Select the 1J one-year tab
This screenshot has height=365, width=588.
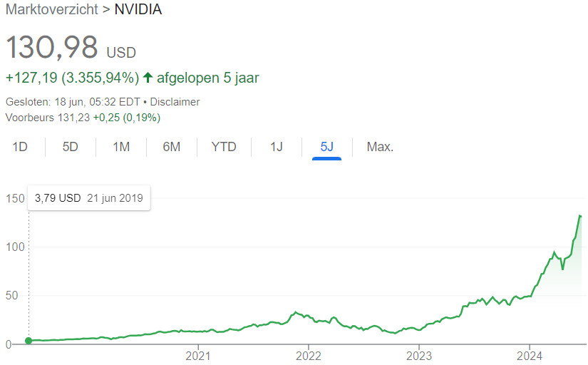277,148
